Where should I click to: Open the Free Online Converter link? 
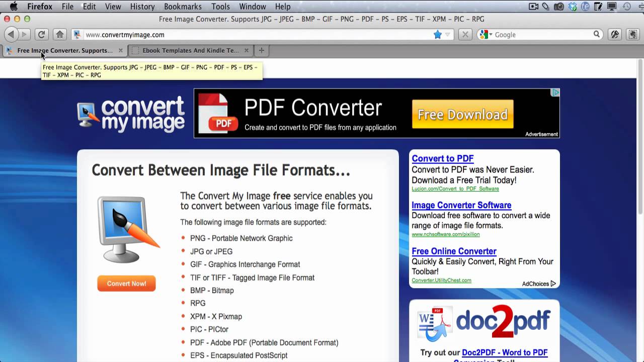454,251
